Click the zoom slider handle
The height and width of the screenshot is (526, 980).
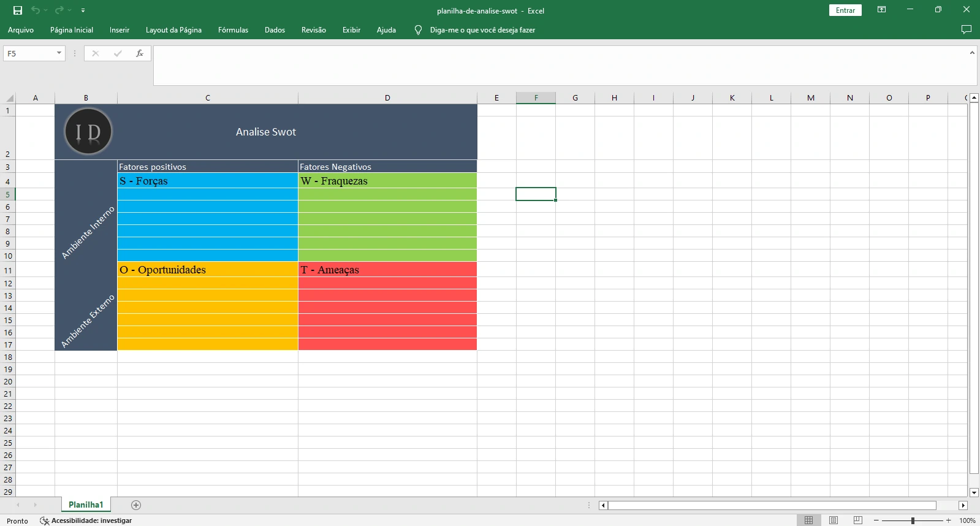[913, 520]
